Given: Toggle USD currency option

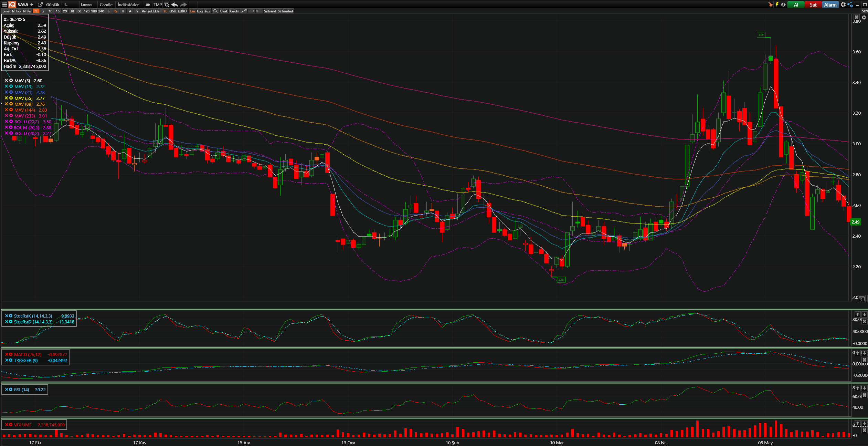Looking at the screenshot, I should tap(173, 11).
